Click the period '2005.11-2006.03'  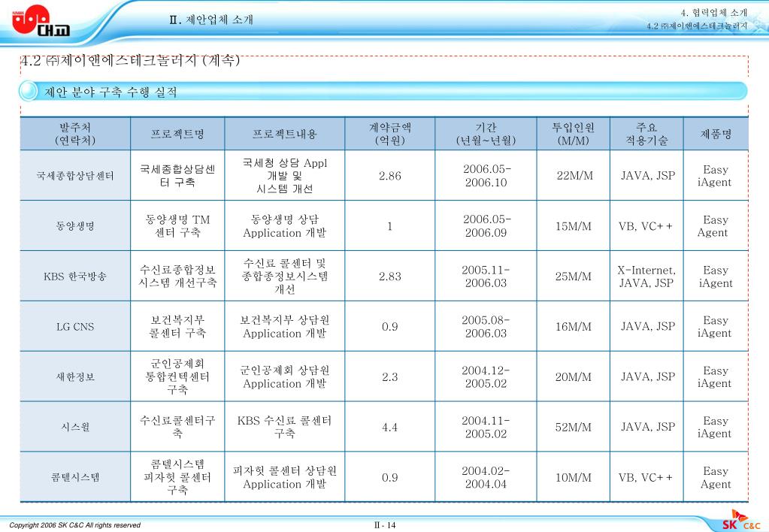pos(486,276)
